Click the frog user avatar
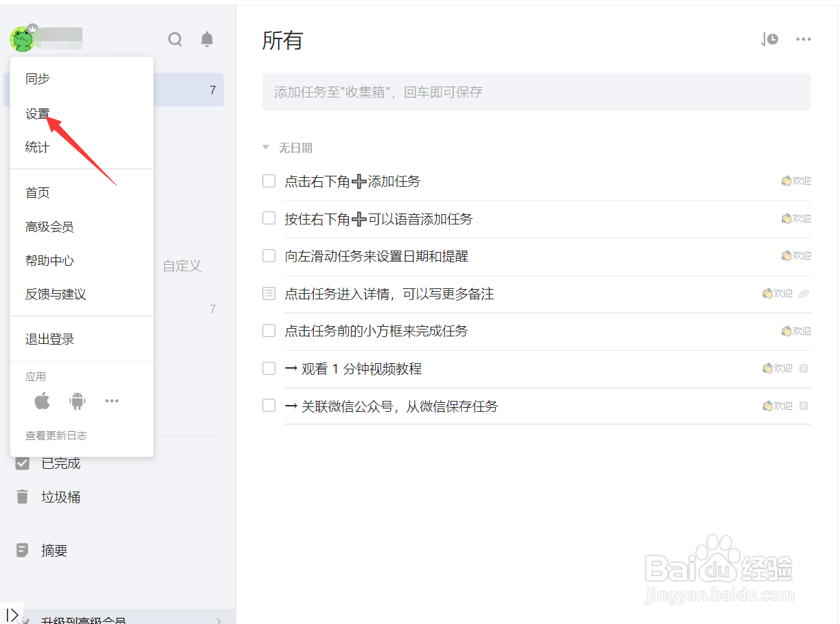The width and height of the screenshot is (840, 624). [x=23, y=39]
